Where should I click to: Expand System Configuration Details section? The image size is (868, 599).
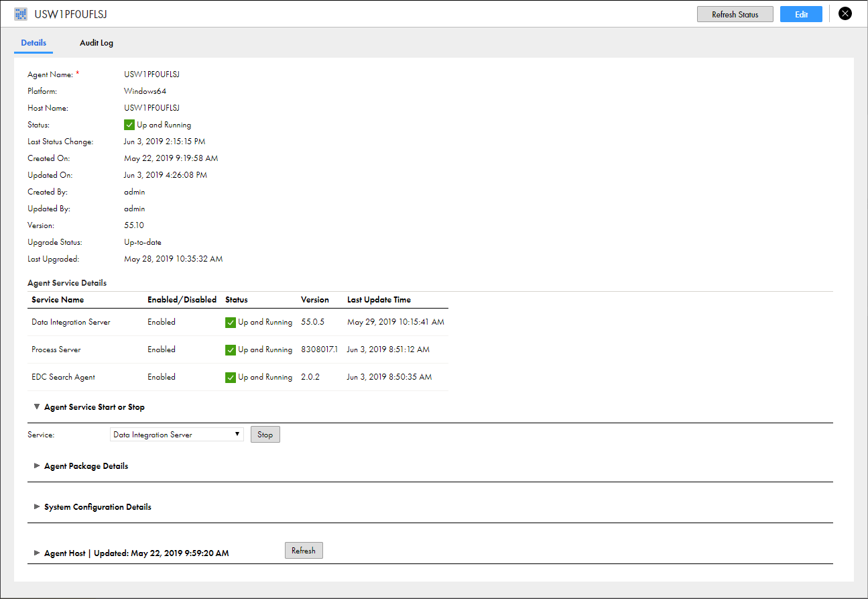coord(37,507)
